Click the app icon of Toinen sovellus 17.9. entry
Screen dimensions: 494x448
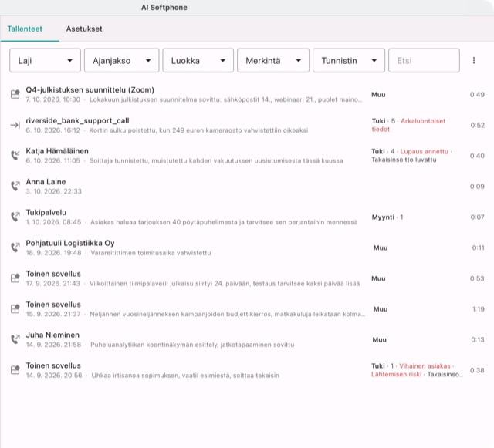[x=15, y=278]
